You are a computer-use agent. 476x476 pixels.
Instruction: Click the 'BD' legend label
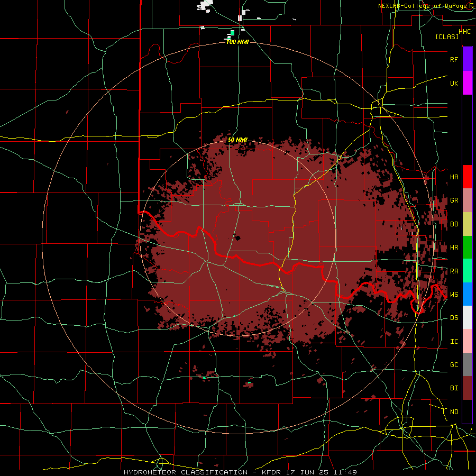(454, 224)
